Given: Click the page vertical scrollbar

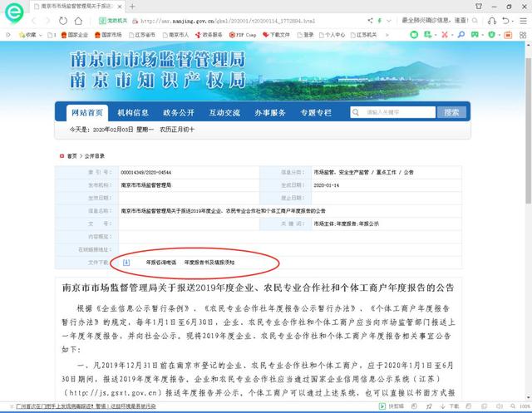Looking at the screenshot, I should pos(529,130).
